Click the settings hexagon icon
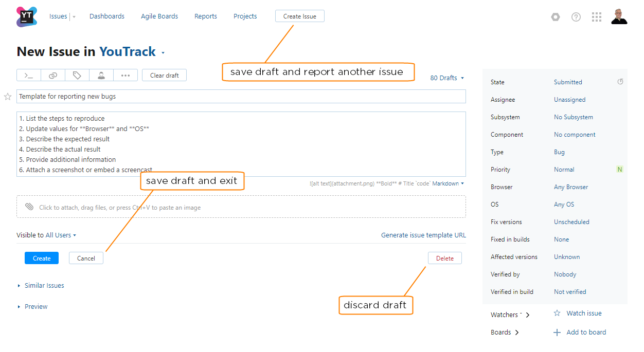Viewport: 644px width, 352px height. click(x=556, y=17)
